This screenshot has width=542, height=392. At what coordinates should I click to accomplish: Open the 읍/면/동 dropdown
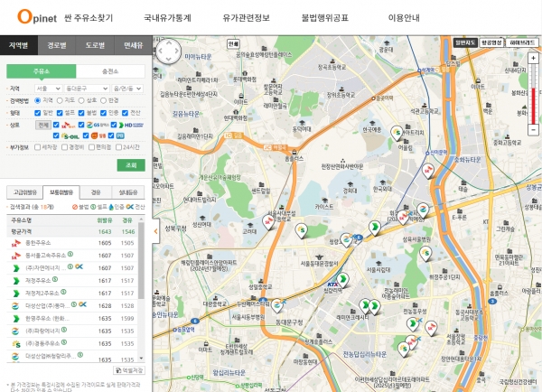127,89
